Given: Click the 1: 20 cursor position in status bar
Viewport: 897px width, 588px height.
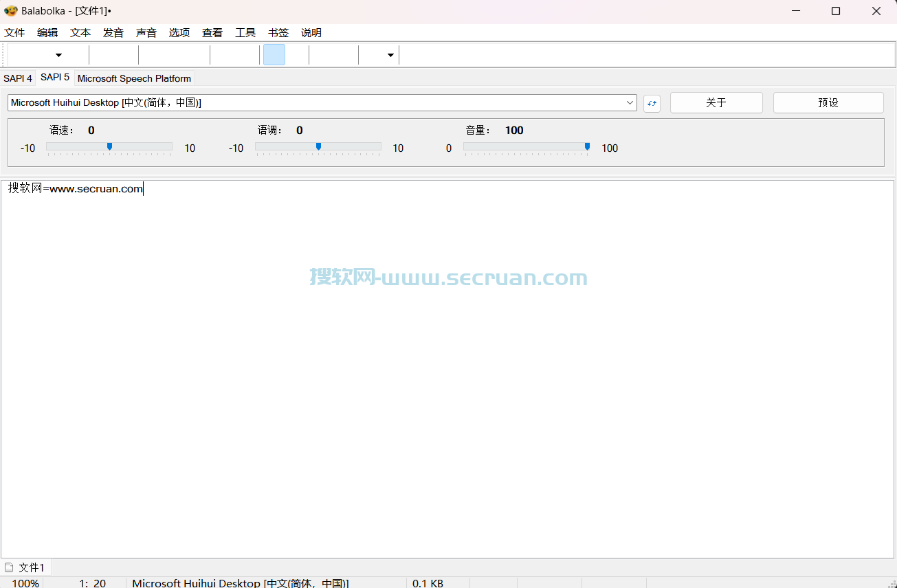Looking at the screenshot, I should pos(93,583).
